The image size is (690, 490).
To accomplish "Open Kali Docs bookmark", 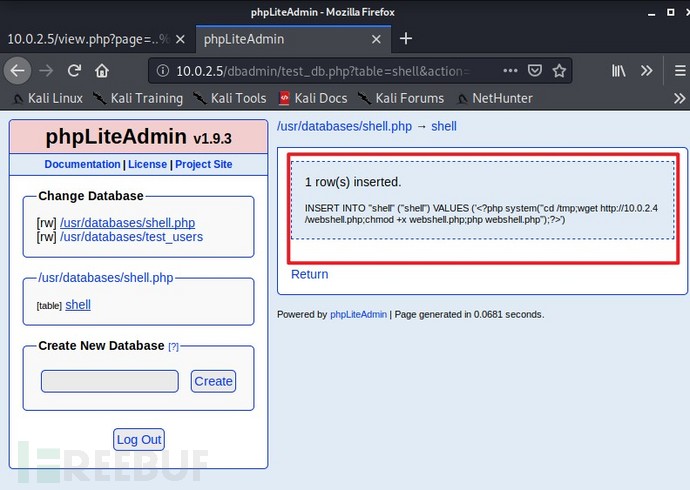I will tap(313, 98).
